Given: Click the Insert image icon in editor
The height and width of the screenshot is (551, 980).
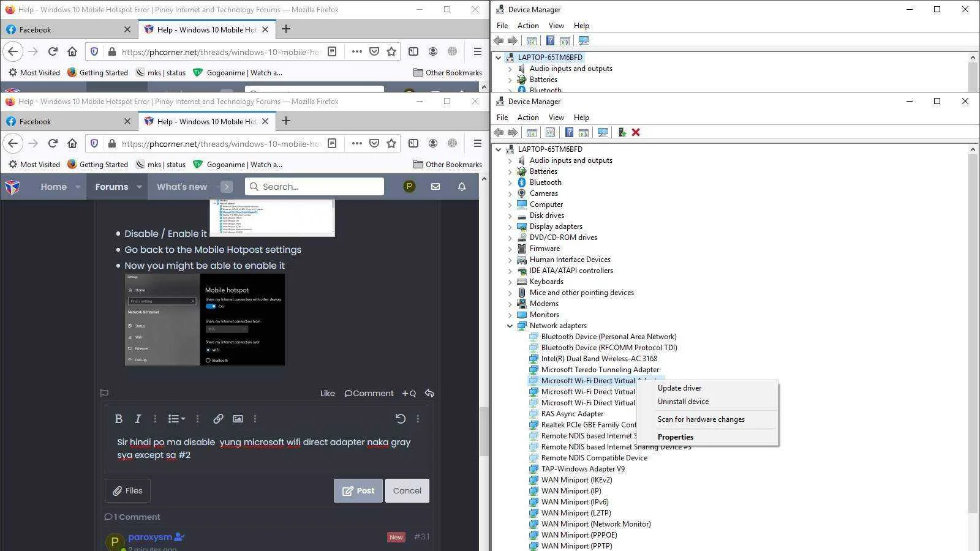Looking at the screenshot, I should point(238,419).
